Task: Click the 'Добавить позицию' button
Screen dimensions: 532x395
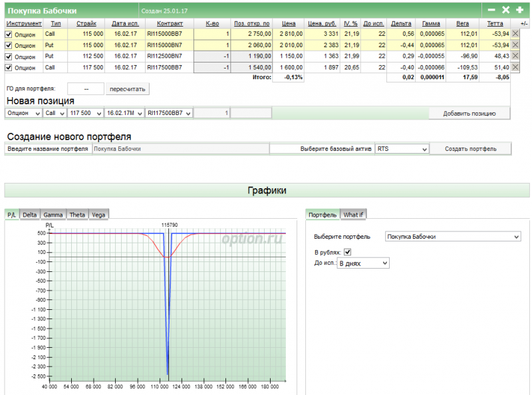Action: [x=469, y=113]
